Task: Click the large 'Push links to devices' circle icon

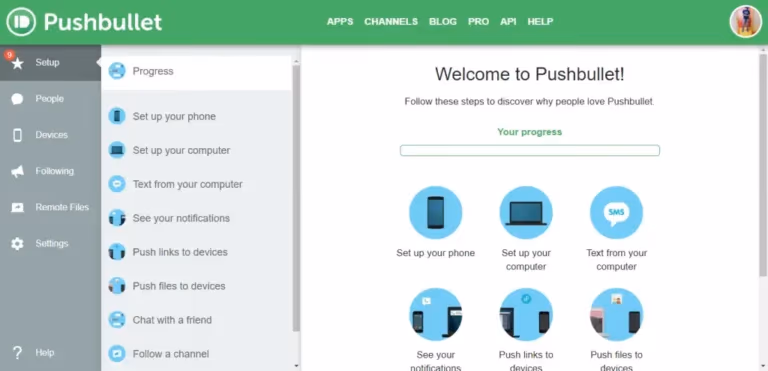Action: pyautogui.click(x=526, y=315)
